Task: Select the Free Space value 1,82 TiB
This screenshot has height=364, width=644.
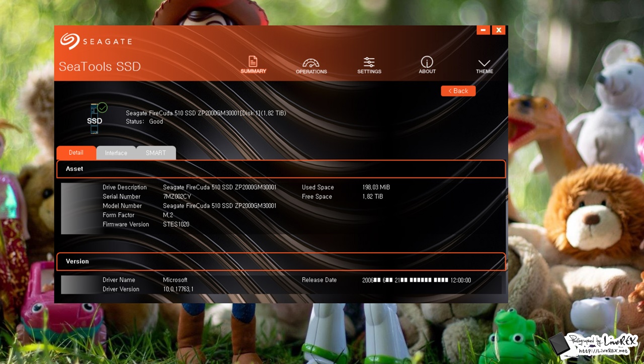Action: click(372, 197)
